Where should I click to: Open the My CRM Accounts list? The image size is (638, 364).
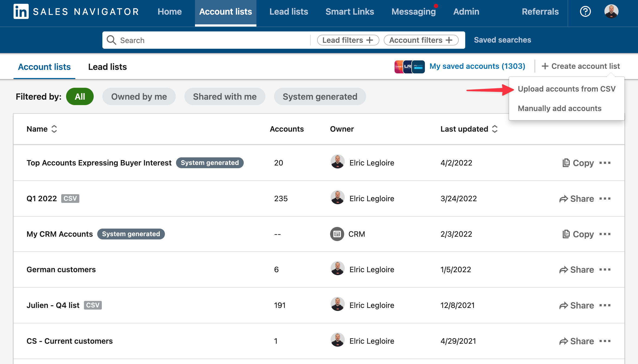[x=60, y=234]
